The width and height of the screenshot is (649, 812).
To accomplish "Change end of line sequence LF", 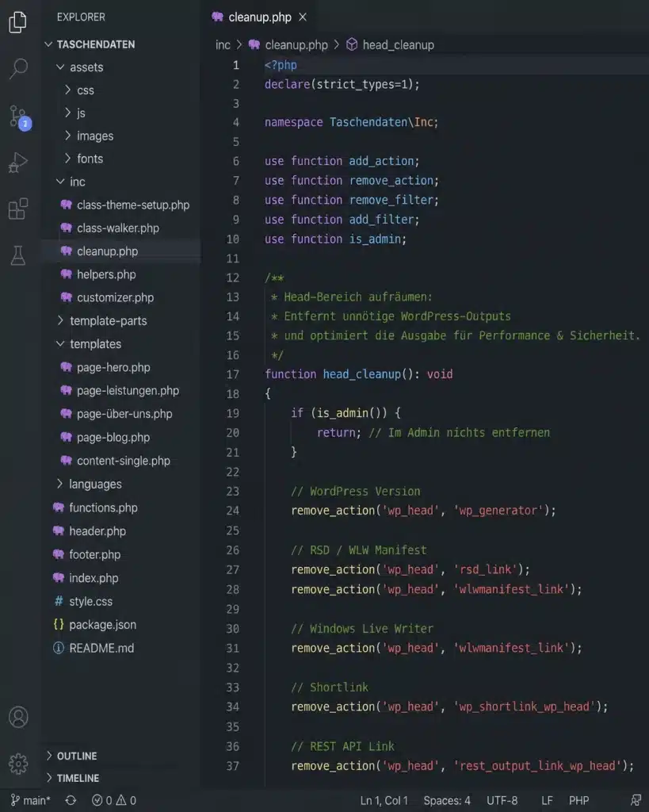I will coord(547,801).
